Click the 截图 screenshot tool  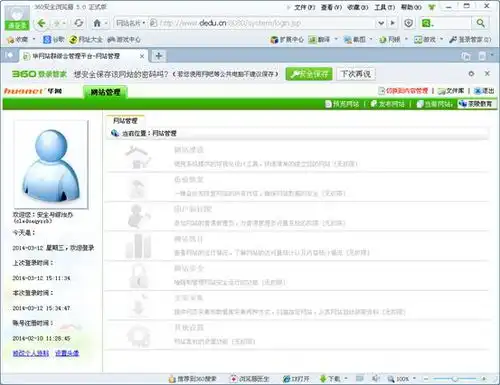pyautogui.click(x=355, y=40)
